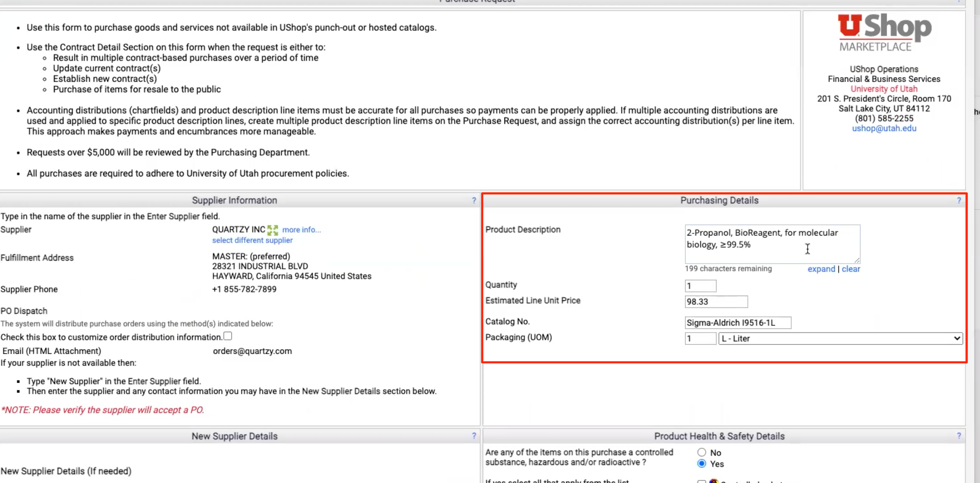The width and height of the screenshot is (980, 483).
Task: Click the Quantity input field
Action: (700, 286)
